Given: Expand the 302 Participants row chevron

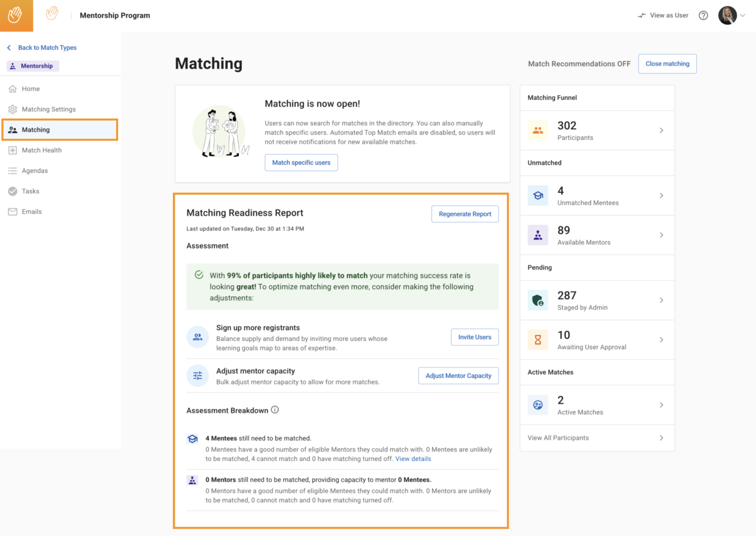Looking at the screenshot, I should point(661,130).
